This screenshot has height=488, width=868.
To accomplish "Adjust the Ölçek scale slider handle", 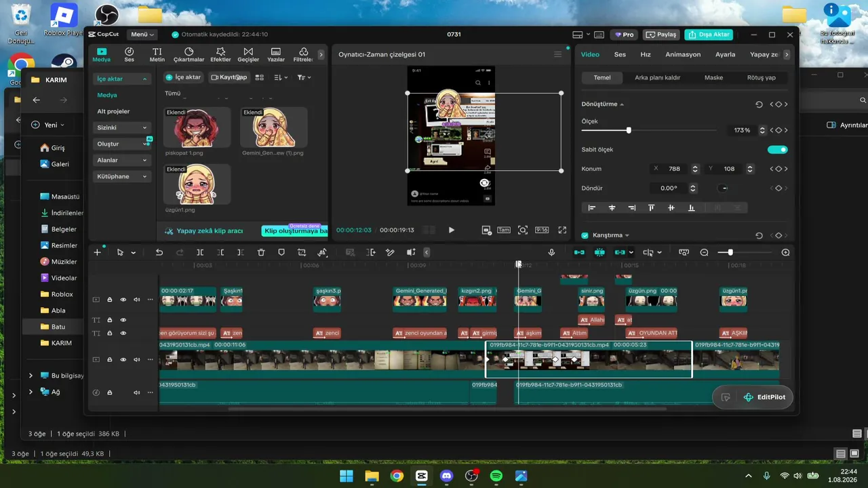I will tap(629, 130).
